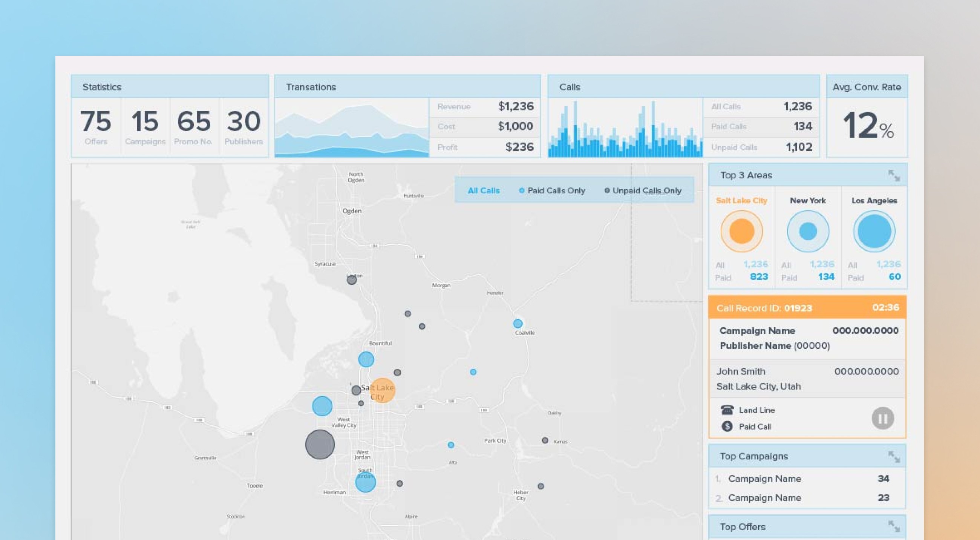The height and width of the screenshot is (540, 980).
Task: Open the first Campaign Name row with 34
Action: point(807,479)
